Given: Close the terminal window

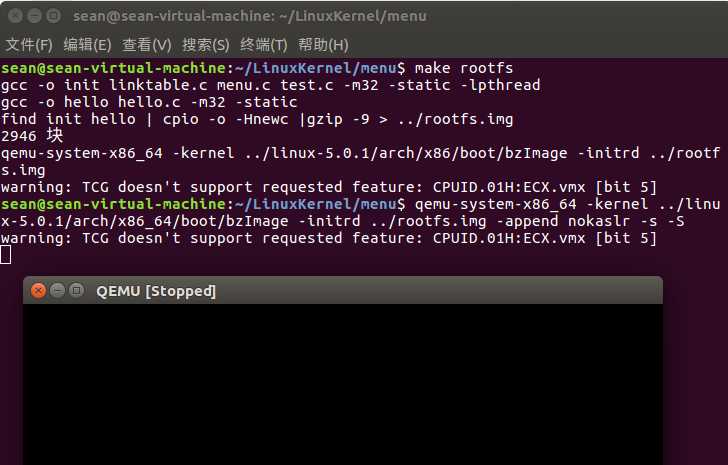Looking at the screenshot, I should 14,16.
